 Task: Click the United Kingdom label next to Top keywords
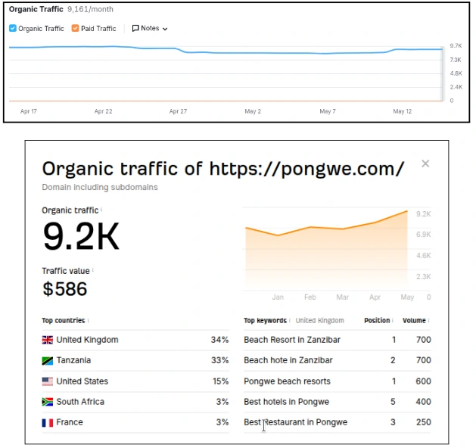(319, 321)
